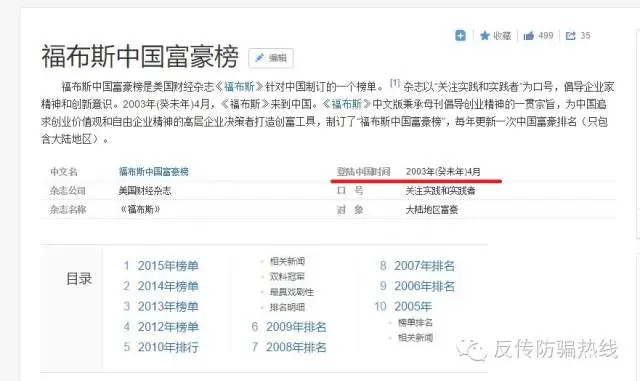The width and height of the screenshot is (640, 381).
Task: Click the 杂志名称 label
Action: 68,209
